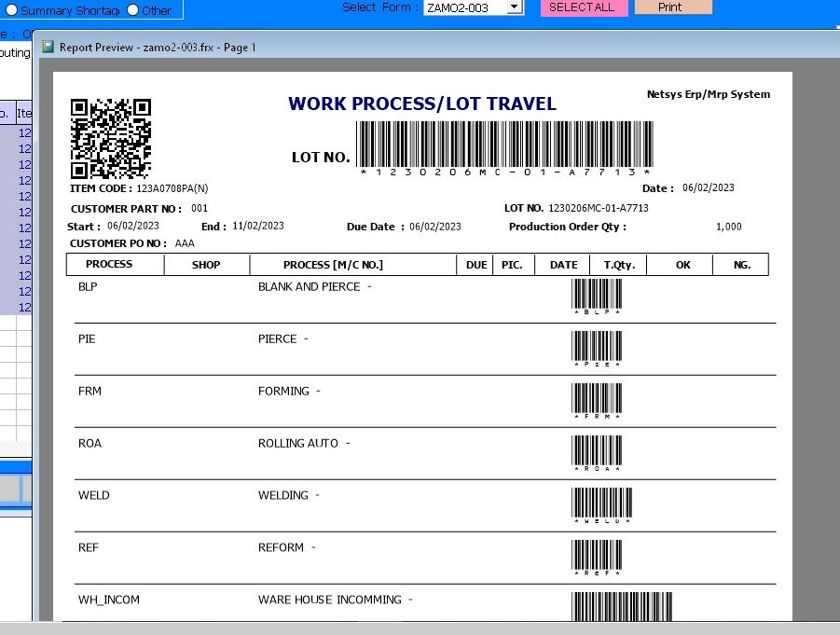This screenshot has width=840, height=635.
Task: Click the REF process barcode
Action: point(597,556)
